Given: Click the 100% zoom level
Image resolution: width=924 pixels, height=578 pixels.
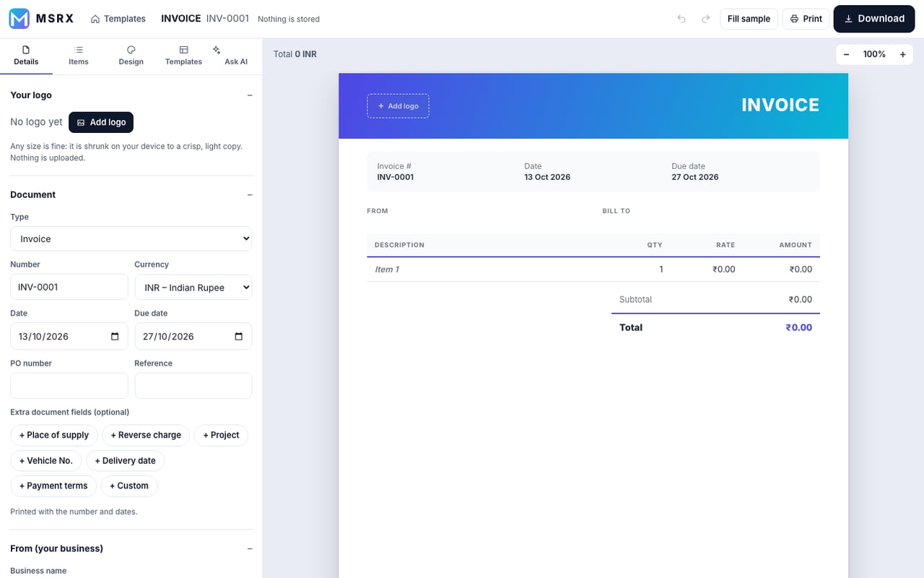Looking at the screenshot, I should [x=874, y=54].
